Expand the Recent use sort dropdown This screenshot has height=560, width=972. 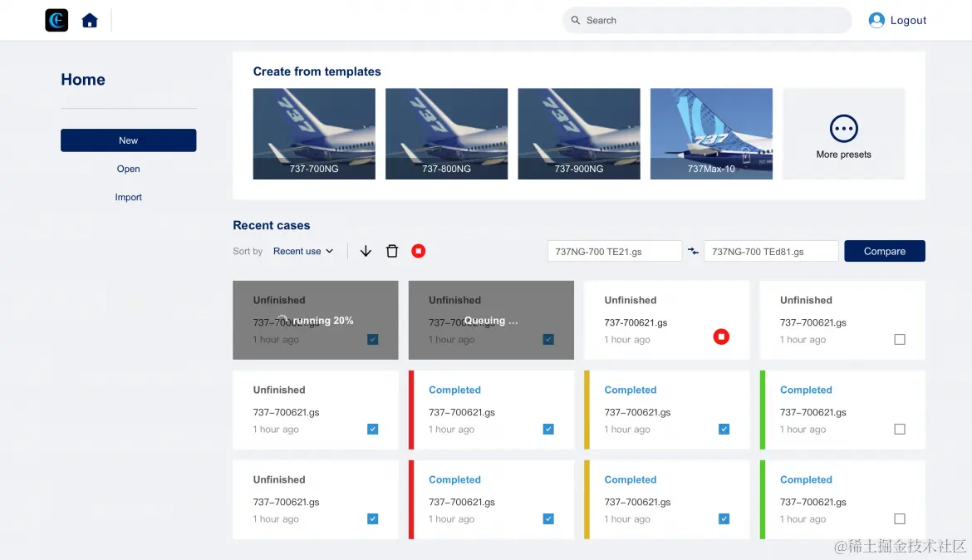pyautogui.click(x=303, y=251)
